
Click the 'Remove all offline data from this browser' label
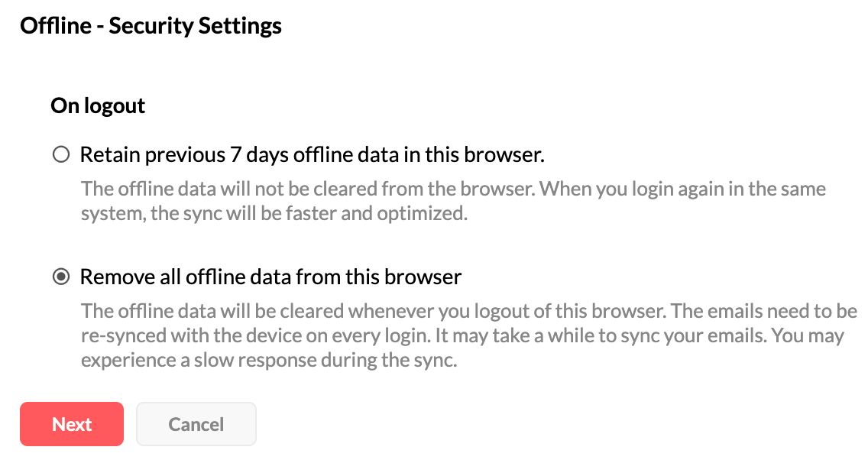[270, 277]
